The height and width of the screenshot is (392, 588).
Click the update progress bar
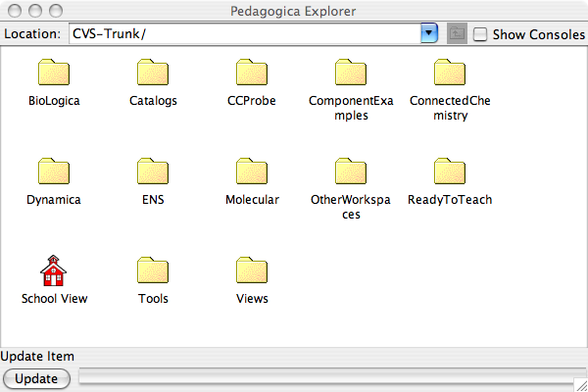332,376
